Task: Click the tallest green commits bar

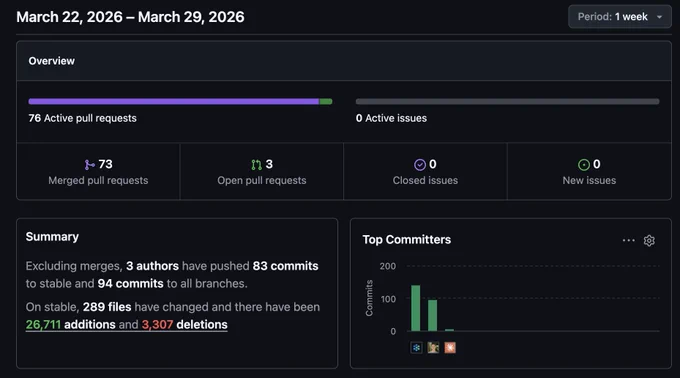Action: point(415,308)
